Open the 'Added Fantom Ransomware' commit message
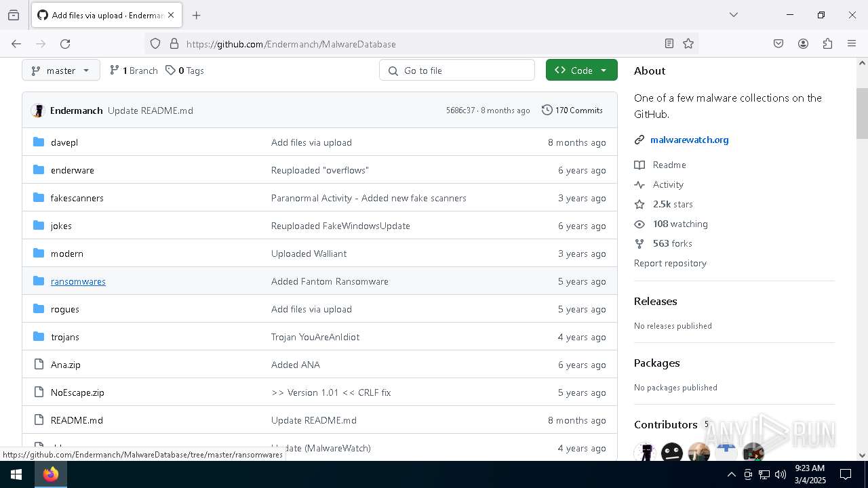 point(330,281)
